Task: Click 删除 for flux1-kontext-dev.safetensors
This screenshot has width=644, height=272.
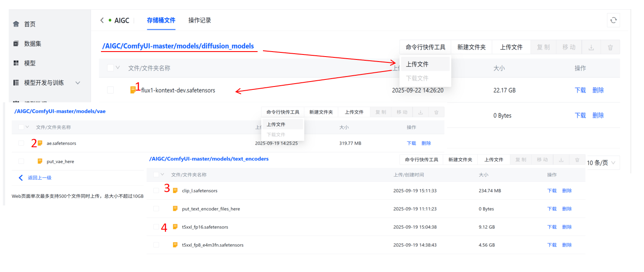Action: click(x=598, y=90)
